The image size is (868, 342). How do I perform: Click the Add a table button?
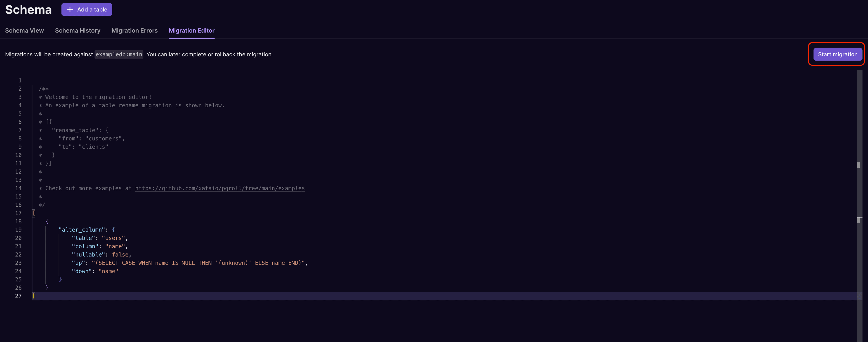(87, 9)
